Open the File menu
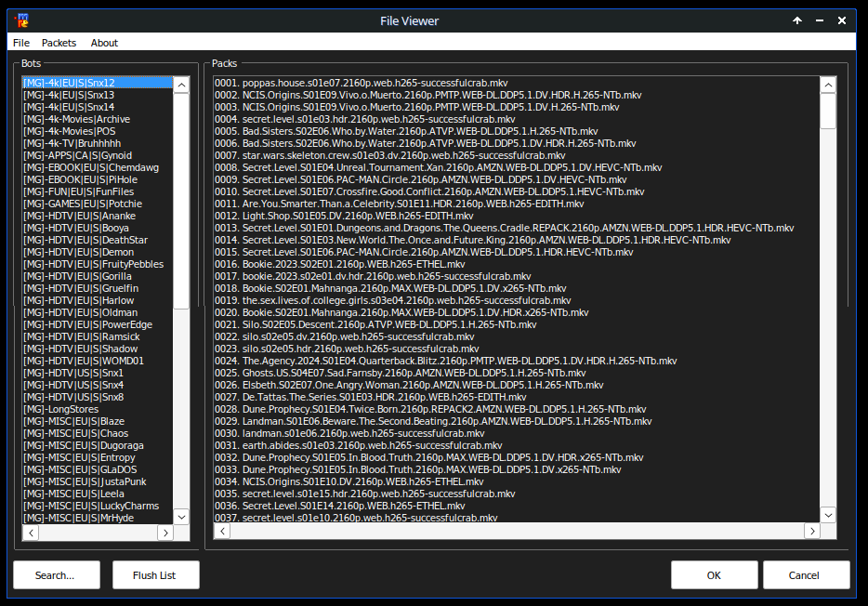 click(x=21, y=43)
